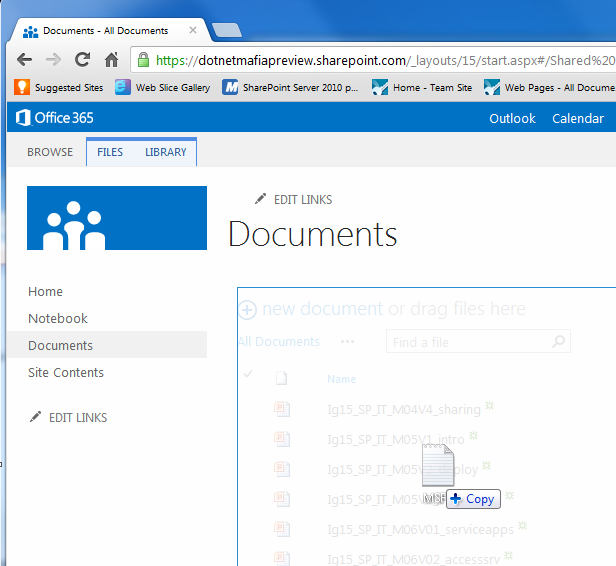
Task: Click the magnifier search icon
Action: 559,341
